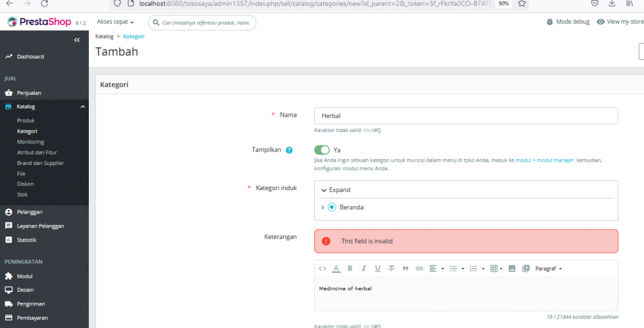644x328 pixels.
Task: Open Produk under Katalog
Action: (26, 121)
